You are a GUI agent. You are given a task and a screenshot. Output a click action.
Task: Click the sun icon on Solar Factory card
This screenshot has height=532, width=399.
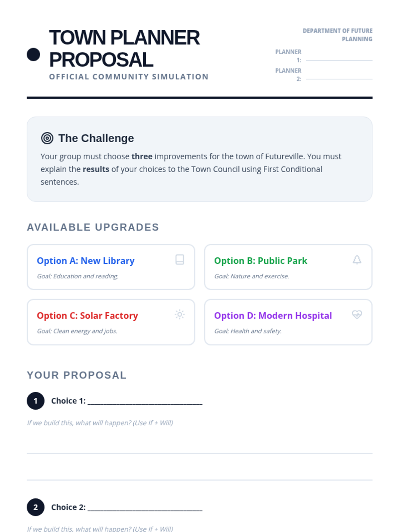click(180, 314)
